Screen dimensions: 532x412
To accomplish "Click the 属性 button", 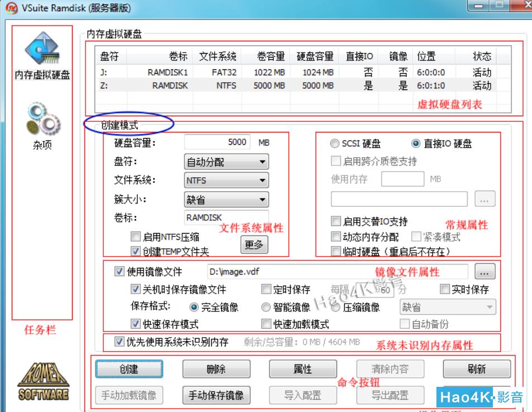I will click(x=303, y=369).
